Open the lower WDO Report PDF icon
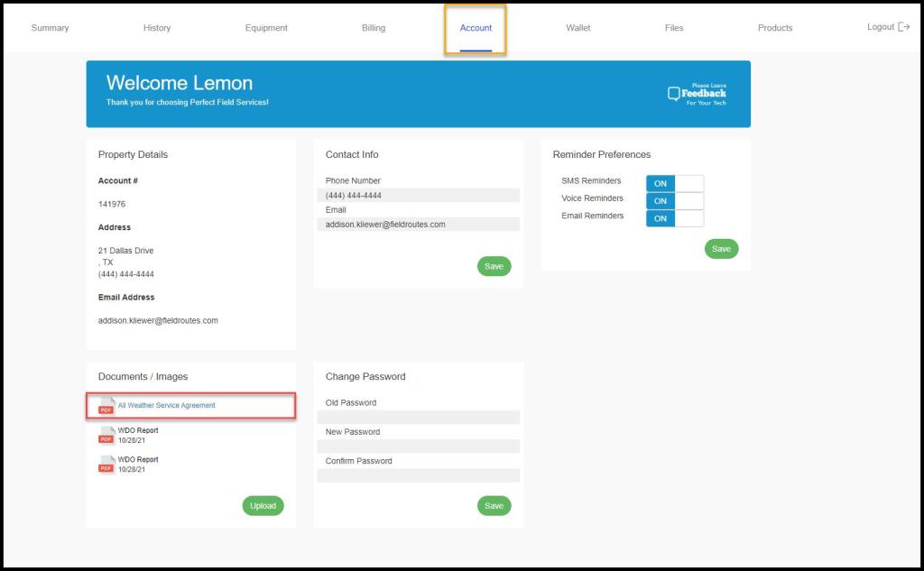The width and height of the screenshot is (924, 571). [106, 465]
